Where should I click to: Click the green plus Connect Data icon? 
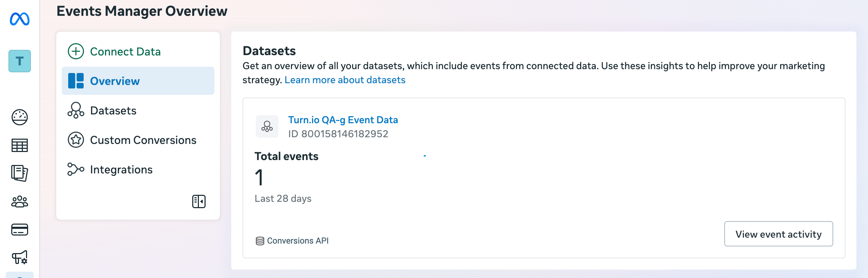coord(76,51)
